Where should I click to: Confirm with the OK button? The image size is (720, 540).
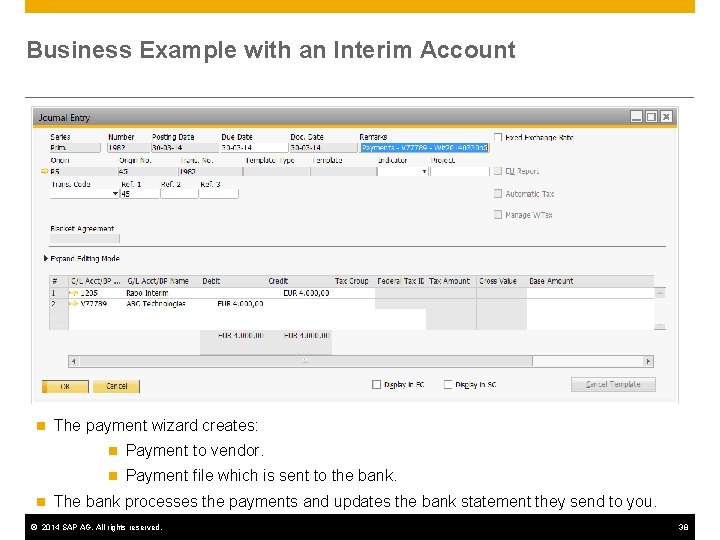[x=65, y=387]
